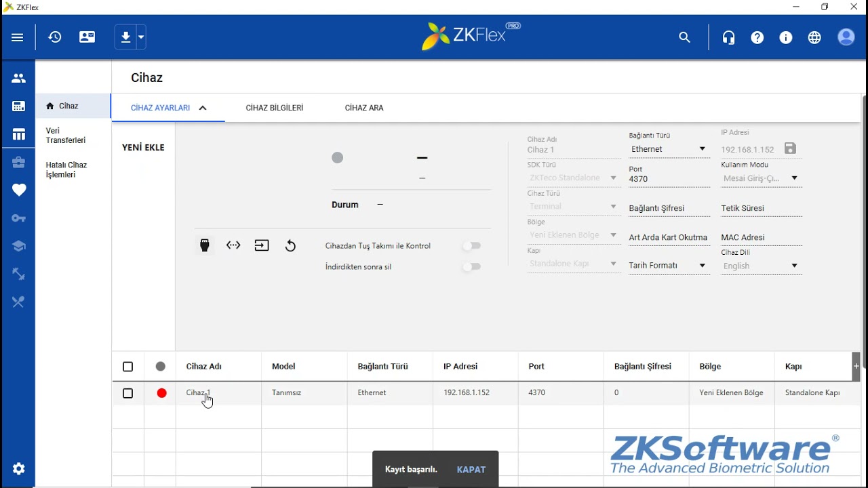Image resolution: width=868 pixels, height=488 pixels.
Task: Open the language globe icon
Action: 814,38
